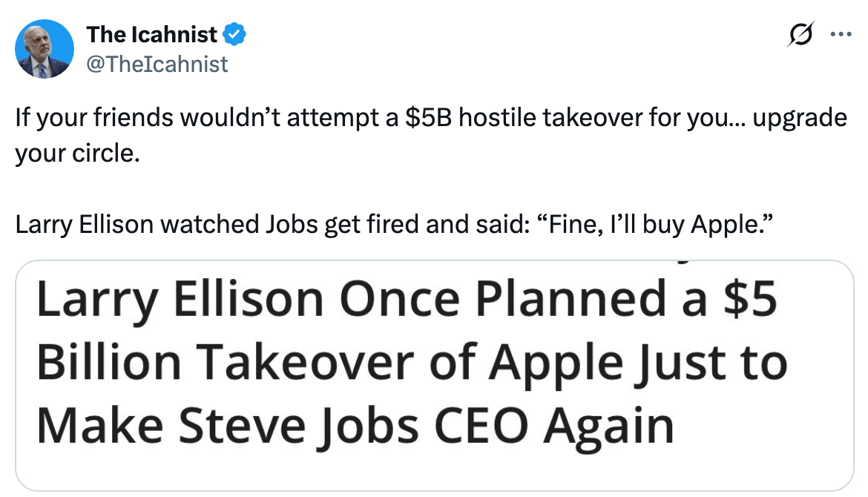Click the blue verified checkmark badge
Screen dimensions: 868x497
(236, 34)
